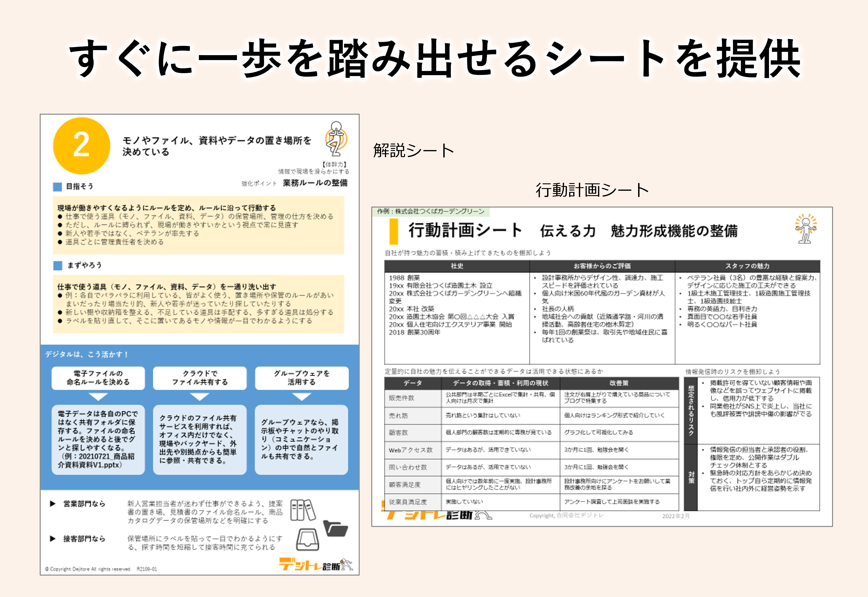
Task: Click the inbox tray icon
Action: pos(308,540)
